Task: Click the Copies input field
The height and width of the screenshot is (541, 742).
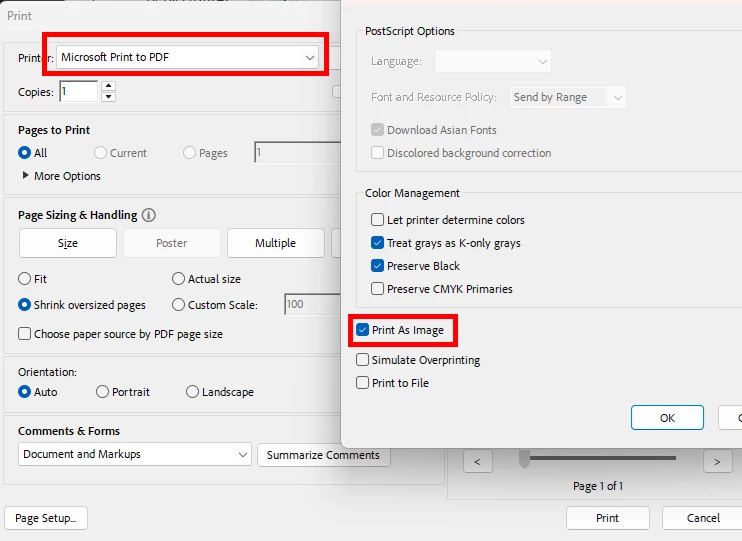Action: 79,91
